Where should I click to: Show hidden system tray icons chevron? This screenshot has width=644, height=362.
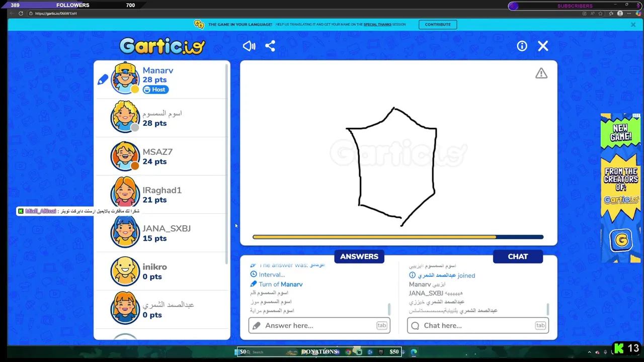point(589,352)
